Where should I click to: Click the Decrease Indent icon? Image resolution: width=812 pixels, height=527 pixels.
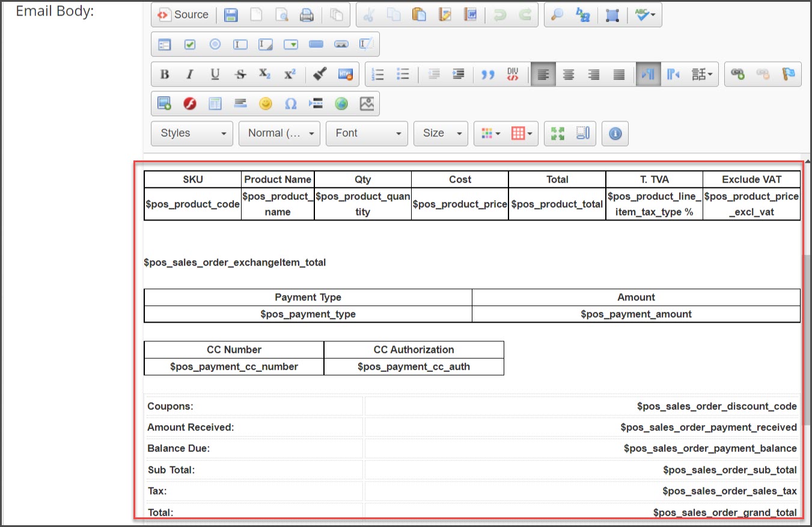(x=433, y=75)
